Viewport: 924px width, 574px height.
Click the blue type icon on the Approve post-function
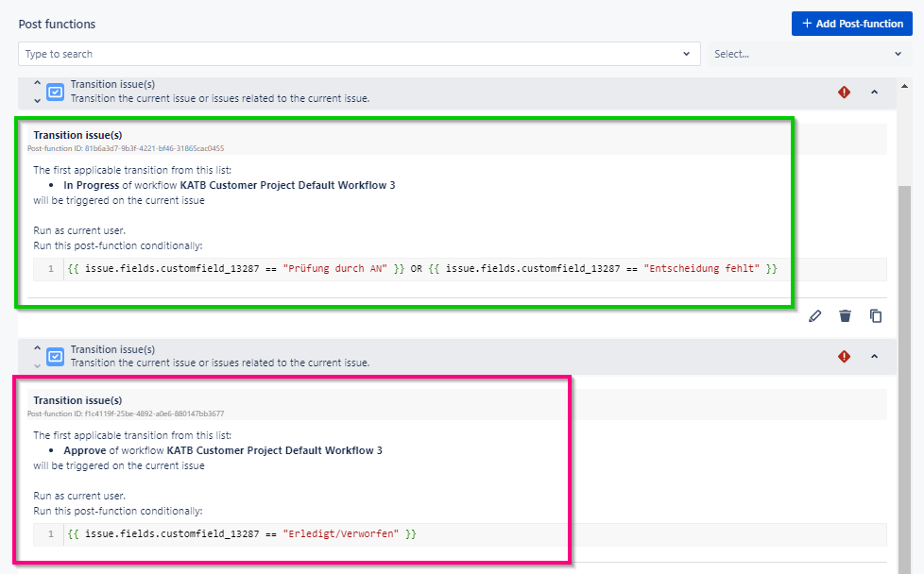pyautogui.click(x=55, y=356)
